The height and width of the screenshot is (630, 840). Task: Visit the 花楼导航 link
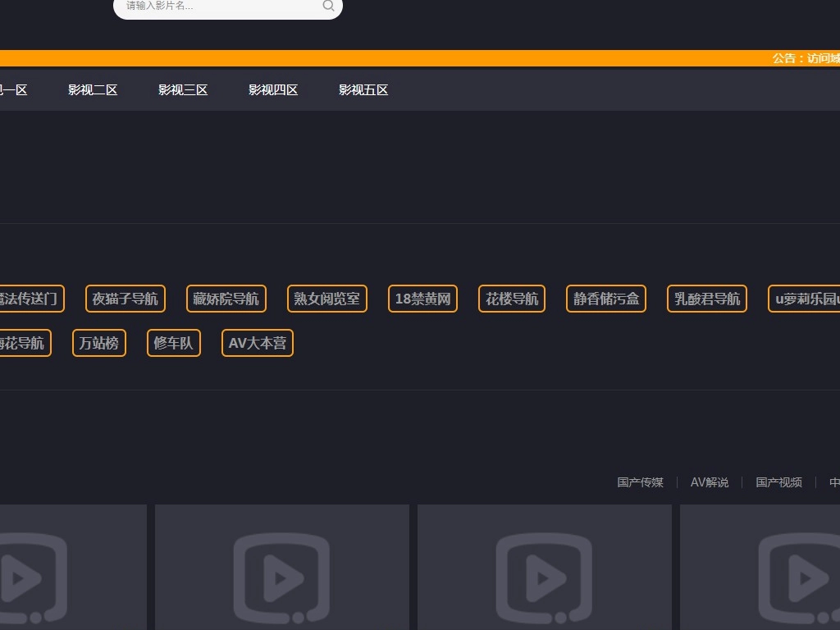pyautogui.click(x=512, y=299)
